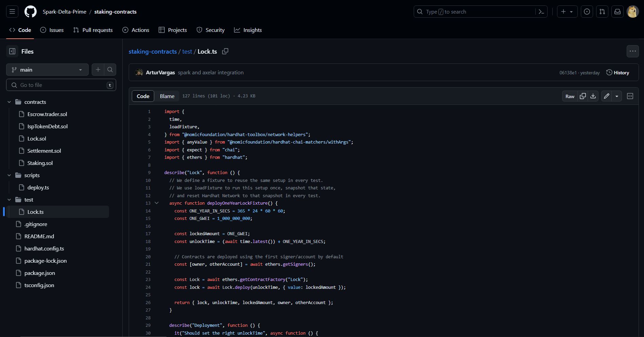Open IspTokenDebt.sol in file tree
Screen dimensions: 644x337
48,126
